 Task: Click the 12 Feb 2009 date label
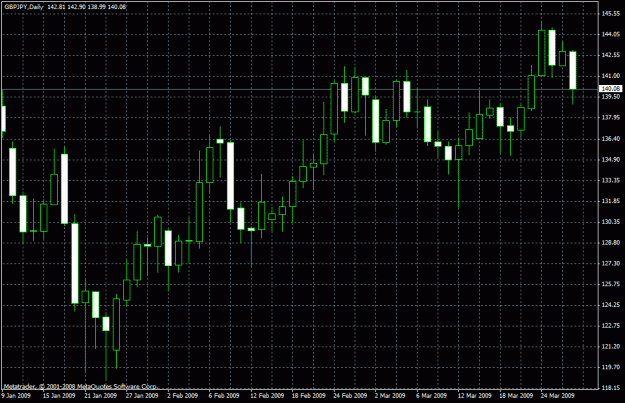pyautogui.click(x=267, y=396)
